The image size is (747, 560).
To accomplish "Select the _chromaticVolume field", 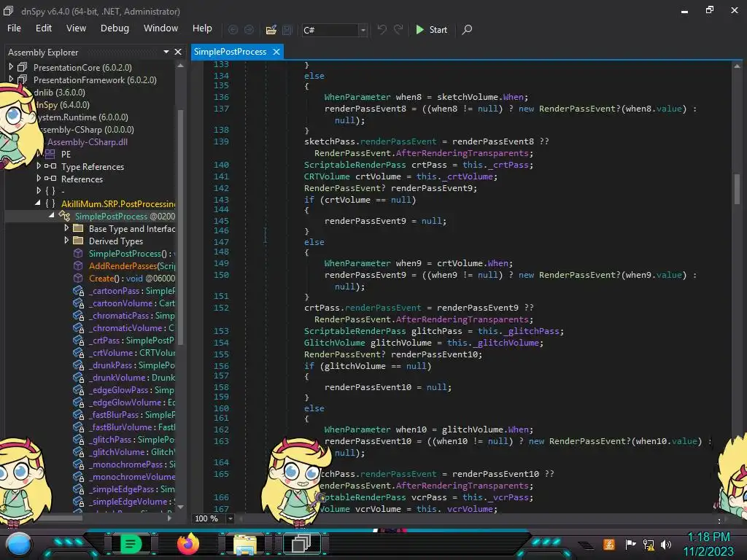I will tap(131, 327).
